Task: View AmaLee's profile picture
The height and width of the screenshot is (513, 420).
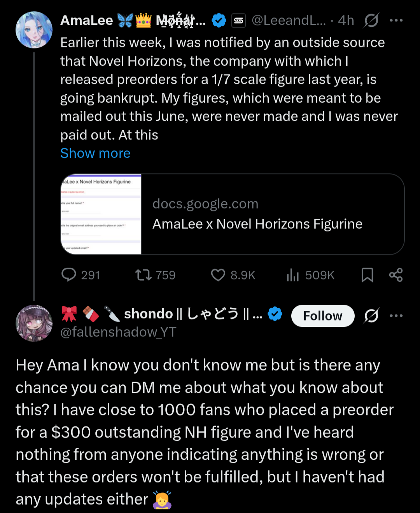Action: point(34,30)
